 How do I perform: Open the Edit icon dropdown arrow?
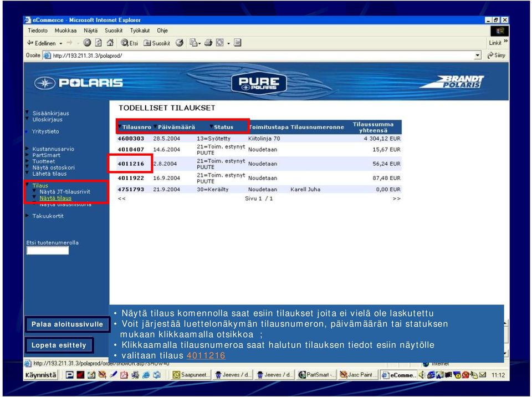pos(228,43)
